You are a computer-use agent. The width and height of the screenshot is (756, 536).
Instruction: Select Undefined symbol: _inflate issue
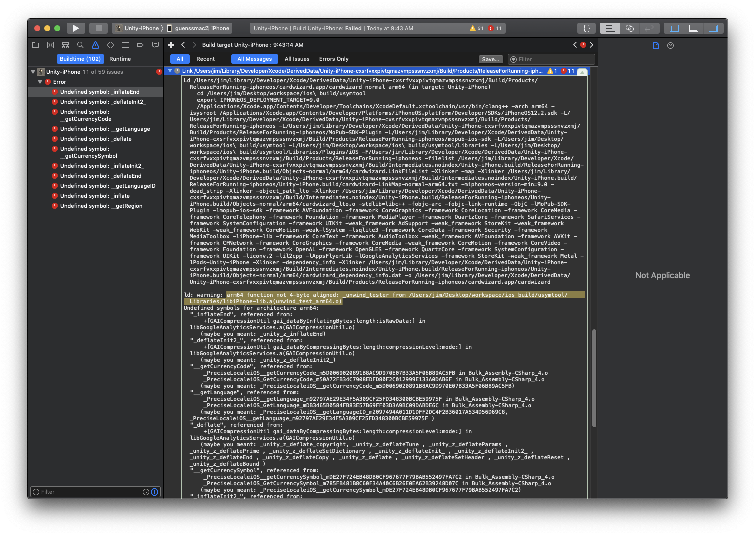click(x=96, y=196)
